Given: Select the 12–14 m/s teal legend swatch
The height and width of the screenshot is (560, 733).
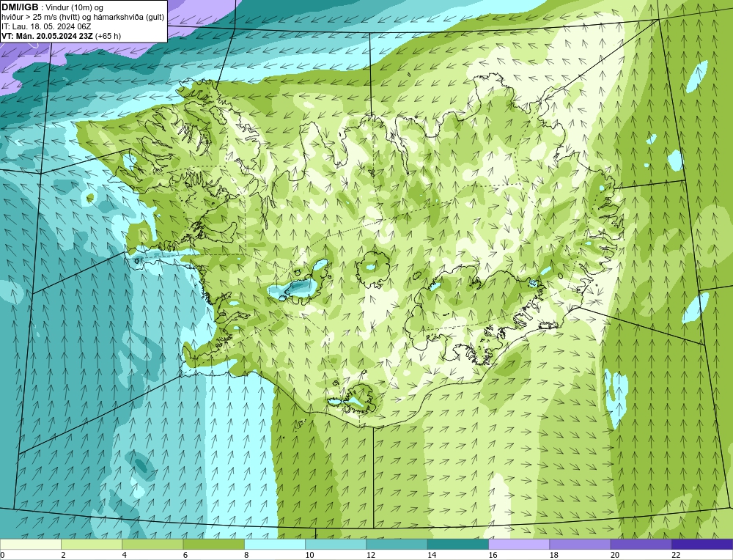Looking at the screenshot, I should point(397,544).
